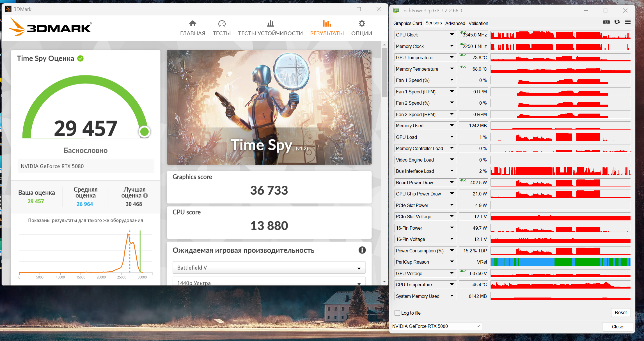644x341 pixels.
Task: Click the 3DMark vertical scrollbar thumb
Action: [x=384, y=72]
